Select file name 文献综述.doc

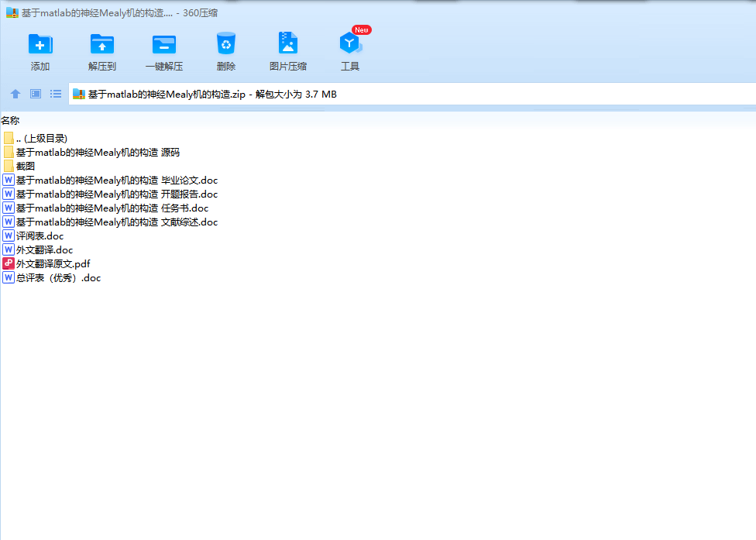pyautogui.click(x=117, y=222)
